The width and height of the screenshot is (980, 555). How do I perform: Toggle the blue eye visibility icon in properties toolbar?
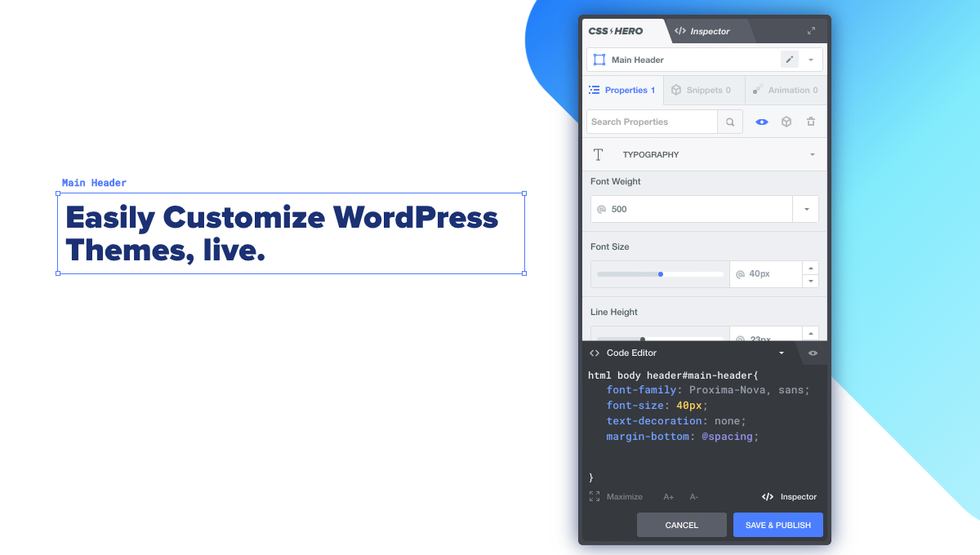[x=762, y=122]
